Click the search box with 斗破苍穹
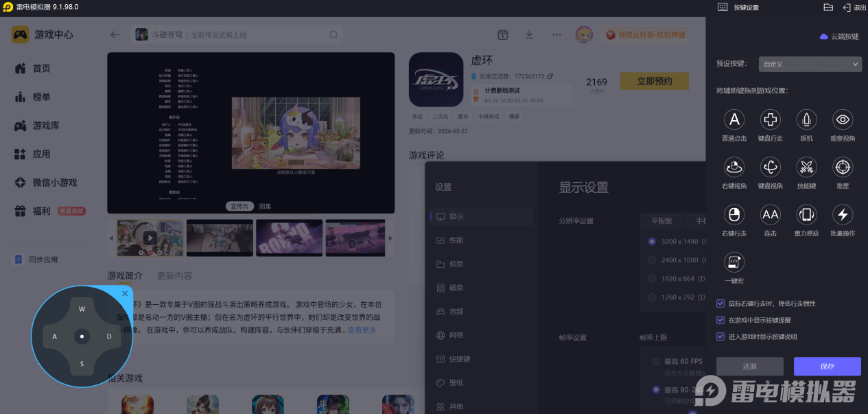This screenshot has width=868, height=414. point(237,34)
